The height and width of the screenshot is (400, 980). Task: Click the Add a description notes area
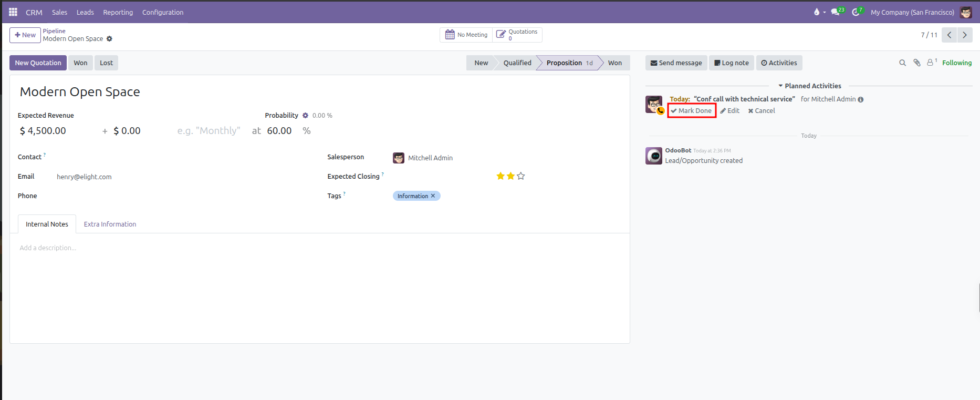pyautogui.click(x=319, y=248)
